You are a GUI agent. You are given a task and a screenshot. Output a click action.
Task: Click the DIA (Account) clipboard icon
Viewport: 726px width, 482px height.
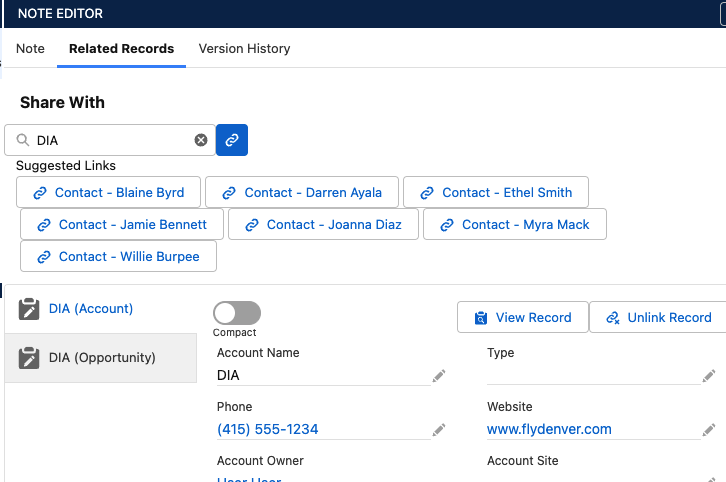[x=29, y=309]
